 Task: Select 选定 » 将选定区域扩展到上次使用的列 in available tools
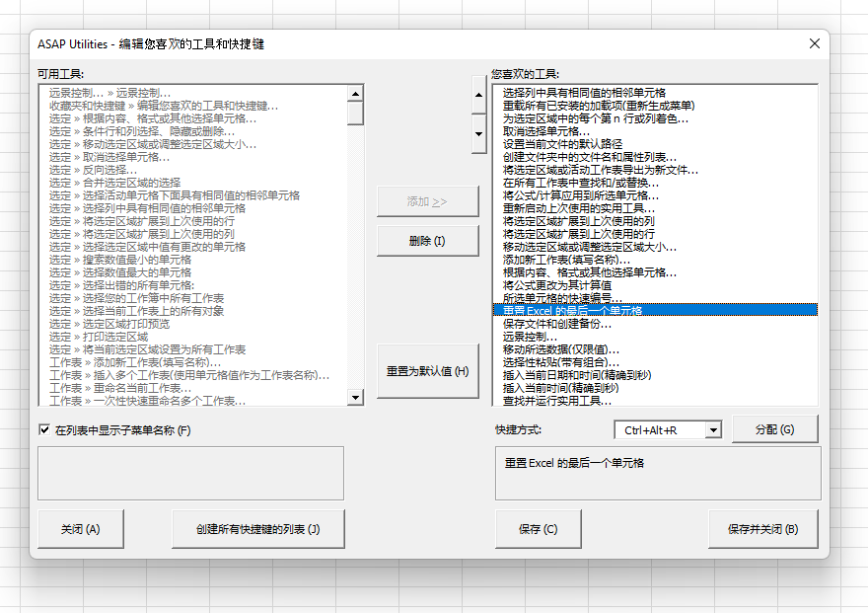point(142,234)
